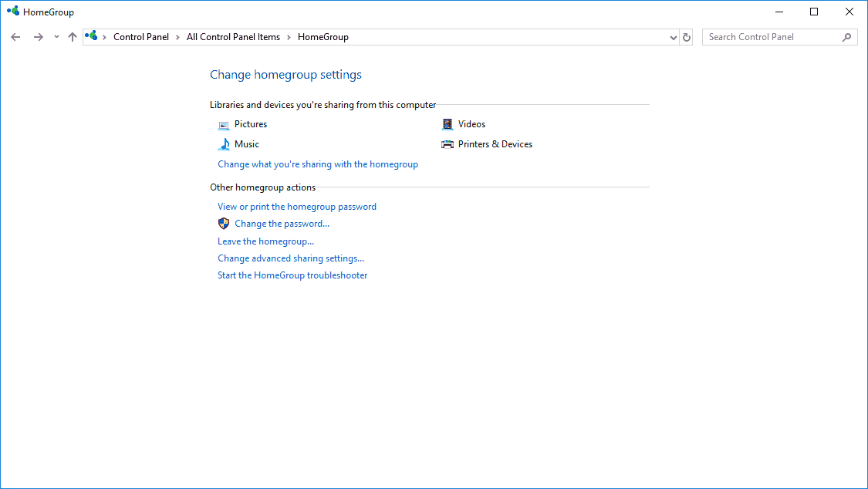Expand chevron after Control Panel breadcrumb

pos(177,37)
